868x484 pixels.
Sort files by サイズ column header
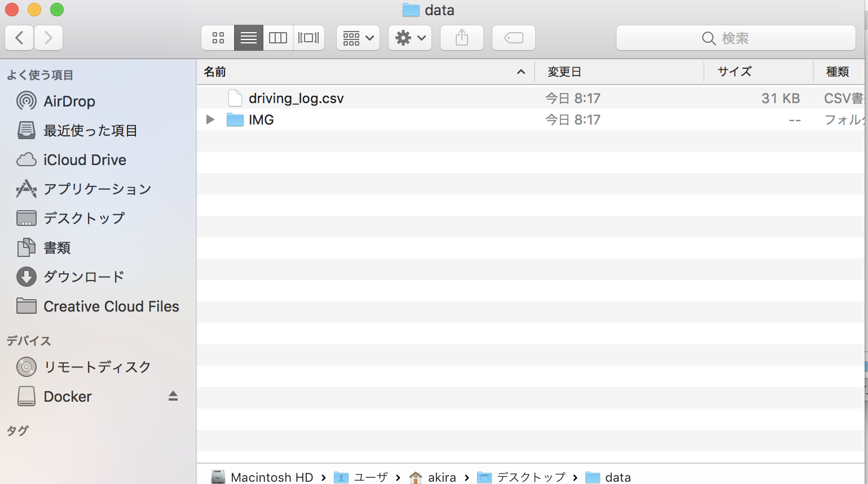734,72
